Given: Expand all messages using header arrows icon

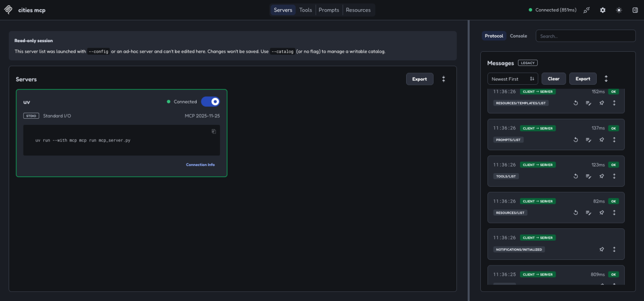Looking at the screenshot, I should [606, 79].
